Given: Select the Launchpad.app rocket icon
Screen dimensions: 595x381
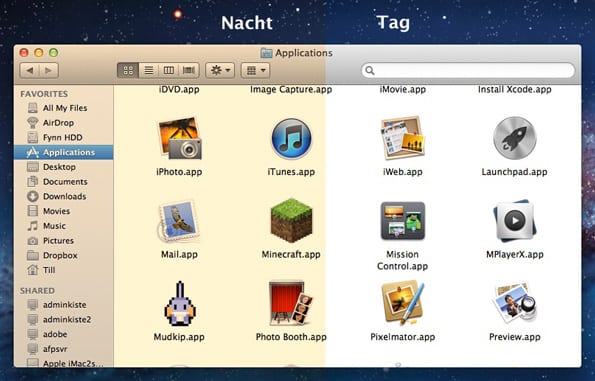Looking at the screenshot, I should pyautogui.click(x=514, y=138).
